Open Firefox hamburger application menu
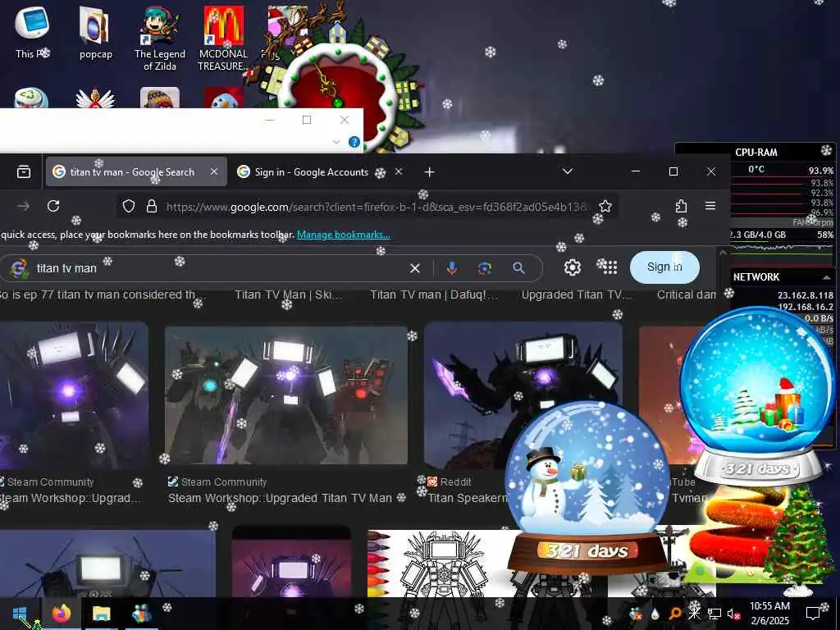This screenshot has width=840, height=630. (x=710, y=206)
